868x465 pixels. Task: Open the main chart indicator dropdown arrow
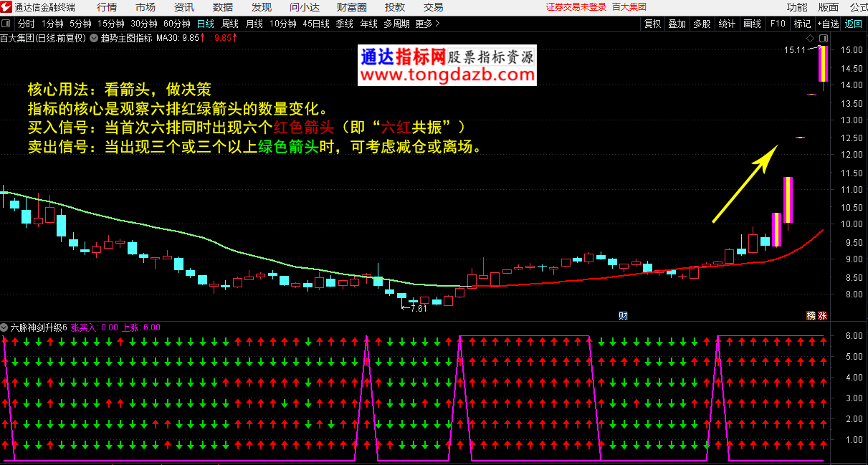click(x=94, y=38)
